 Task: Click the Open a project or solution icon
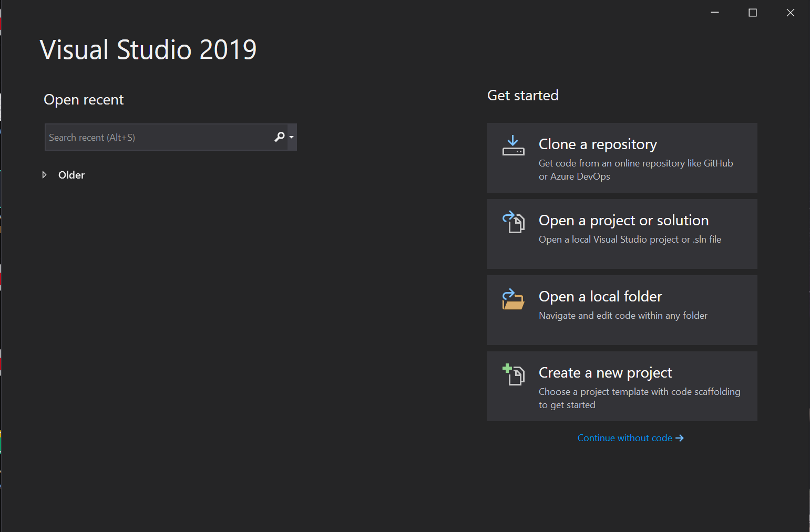point(513,222)
